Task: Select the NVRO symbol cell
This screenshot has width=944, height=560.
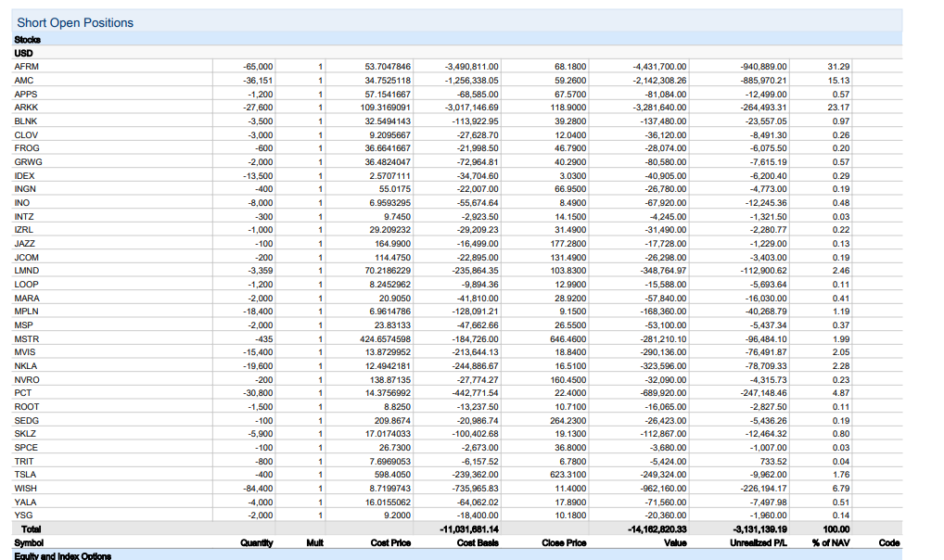Action: point(27,380)
